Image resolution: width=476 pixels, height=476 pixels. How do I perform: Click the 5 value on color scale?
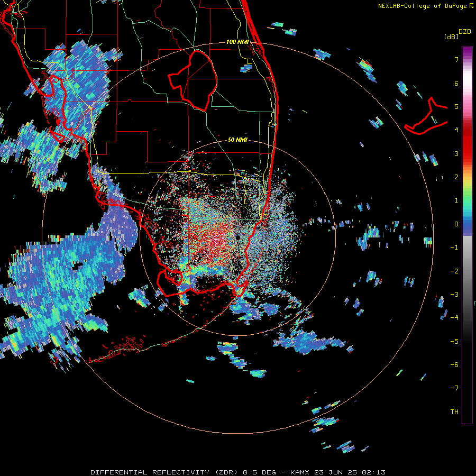456,106
